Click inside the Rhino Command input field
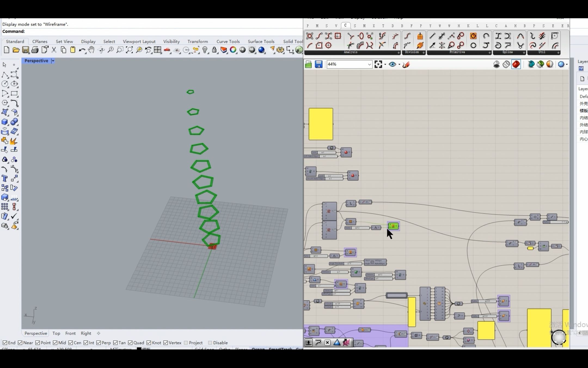The height and width of the screenshot is (368, 588). point(163,31)
